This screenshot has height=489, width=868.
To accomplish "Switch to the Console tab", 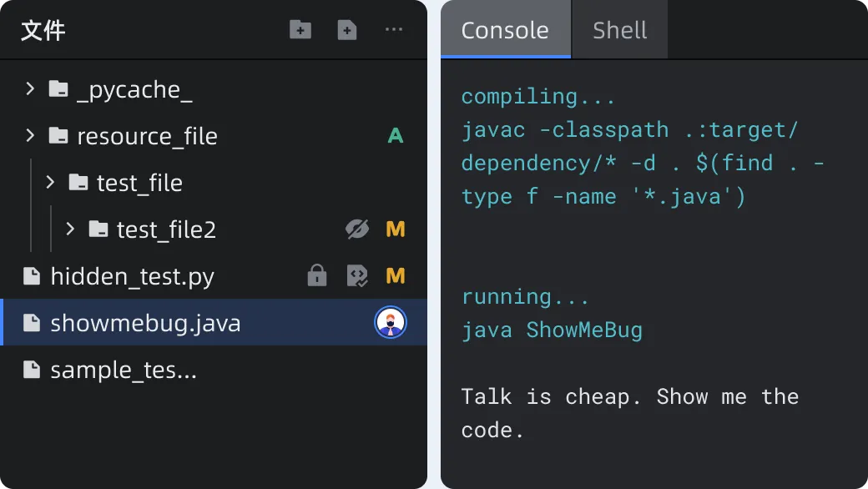I will tap(505, 31).
